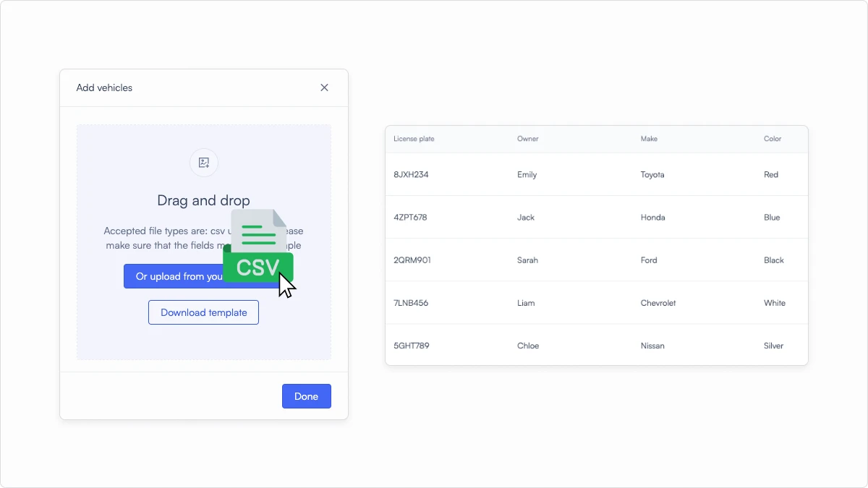868x488 pixels.
Task: Click the White color cell
Action: (x=775, y=302)
